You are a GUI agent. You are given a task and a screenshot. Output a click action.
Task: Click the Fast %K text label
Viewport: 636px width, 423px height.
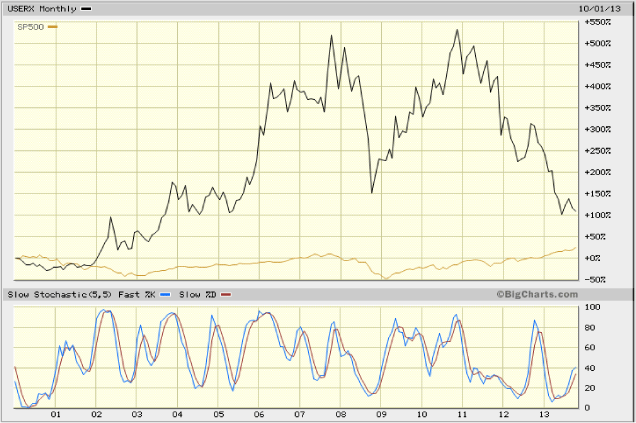tap(138, 295)
